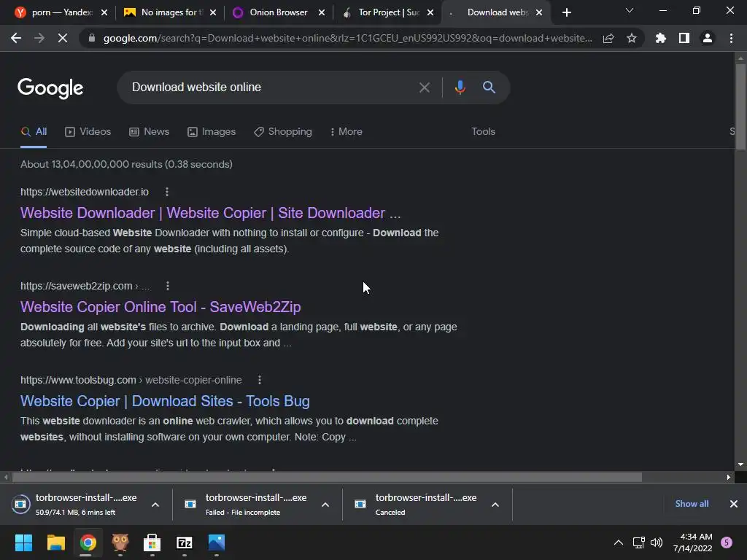The width and height of the screenshot is (747, 560).
Task: Click the scroll down arrow
Action: pos(740,464)
